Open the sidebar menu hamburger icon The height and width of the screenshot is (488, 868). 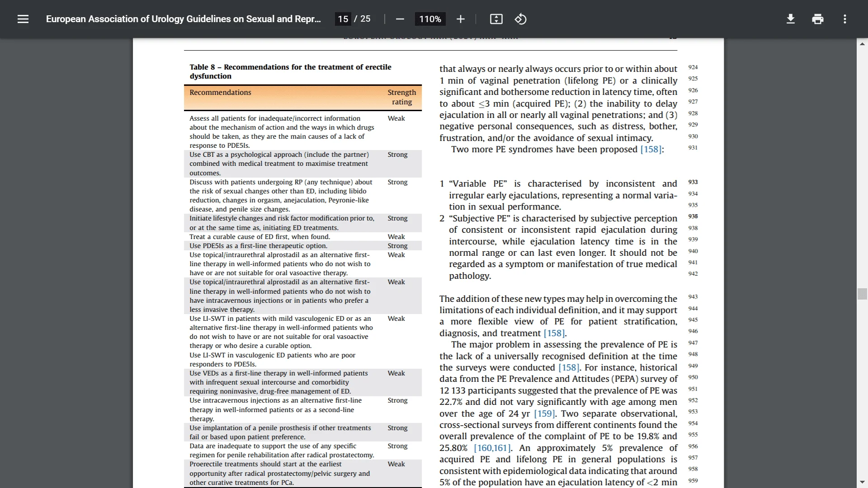point(23,19)
